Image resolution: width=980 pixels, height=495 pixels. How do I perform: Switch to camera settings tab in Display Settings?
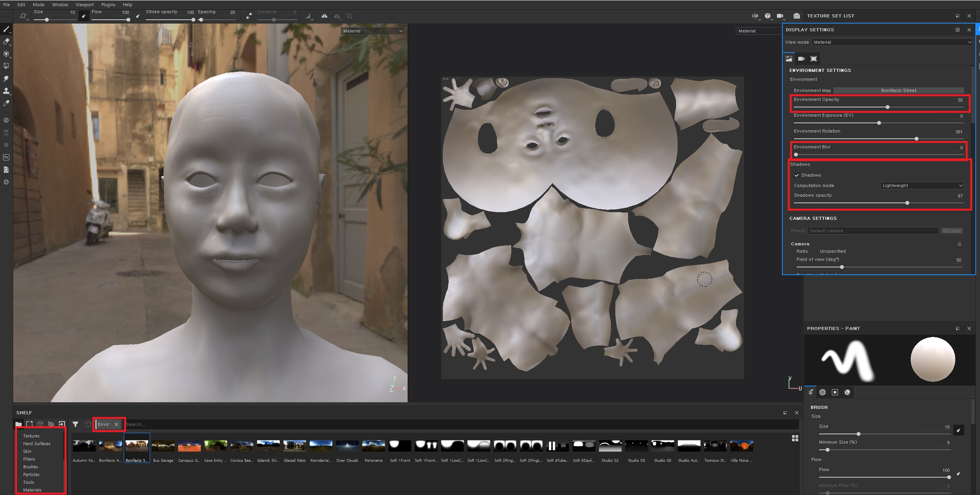[801, 59]
